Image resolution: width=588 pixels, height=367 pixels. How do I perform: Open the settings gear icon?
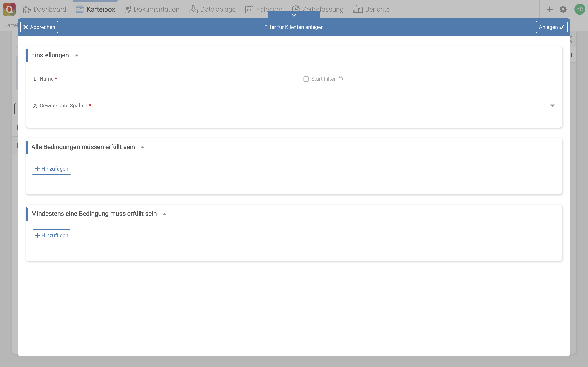point(563,9)
